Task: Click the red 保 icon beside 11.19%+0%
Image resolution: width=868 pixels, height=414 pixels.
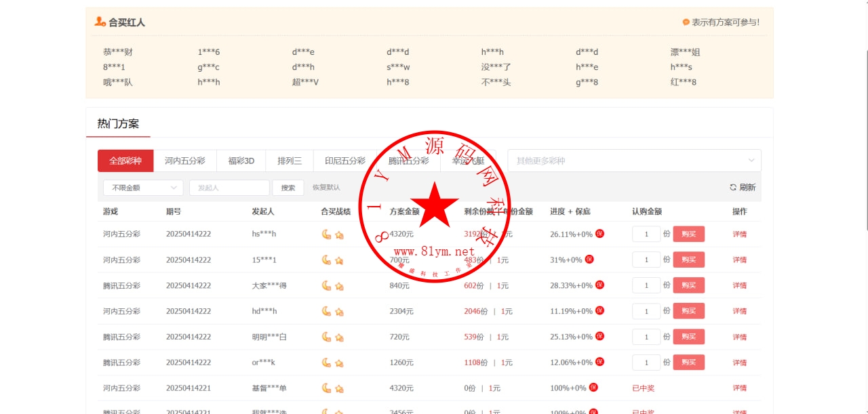Action: tap(599, 311)
